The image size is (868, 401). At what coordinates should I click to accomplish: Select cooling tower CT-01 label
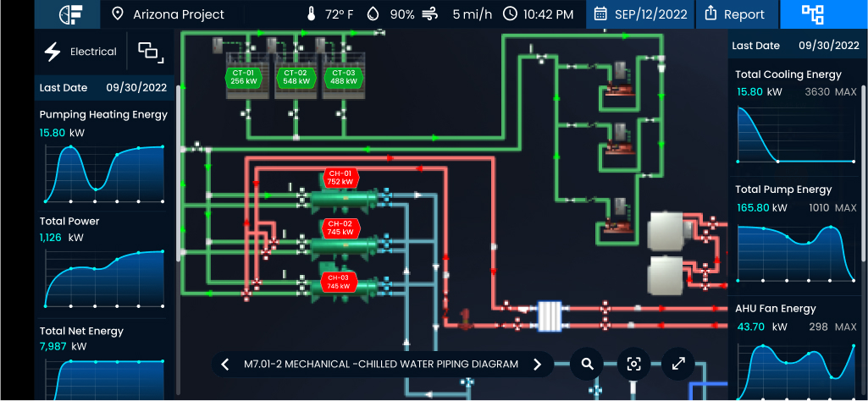(243, 77)
